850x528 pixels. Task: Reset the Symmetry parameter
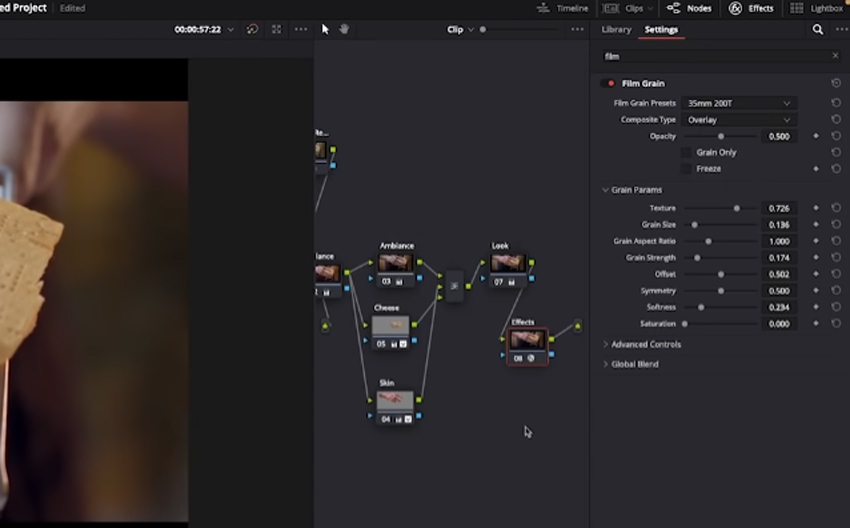(x=836, y=291)
